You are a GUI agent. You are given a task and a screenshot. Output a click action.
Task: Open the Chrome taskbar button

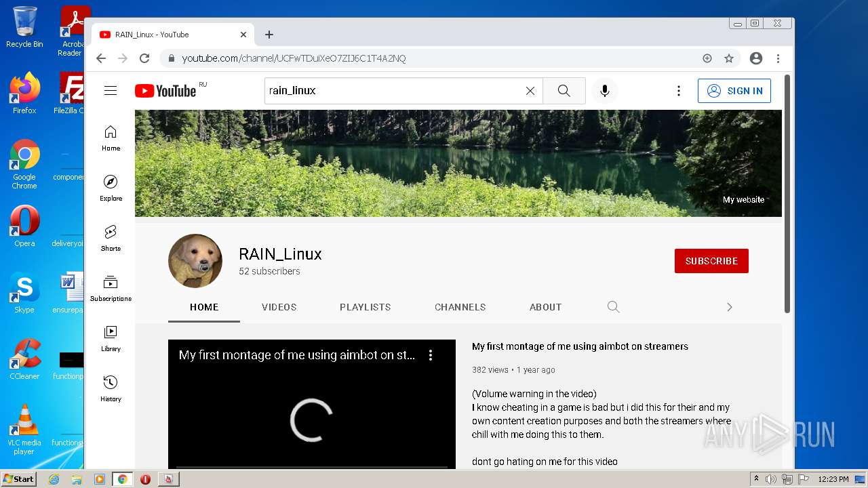(123, 479)
